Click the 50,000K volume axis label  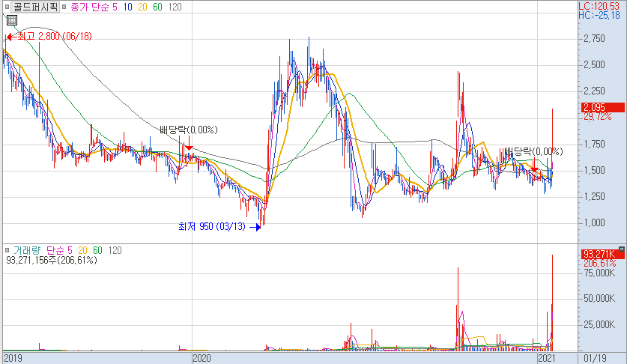(599, 298)
